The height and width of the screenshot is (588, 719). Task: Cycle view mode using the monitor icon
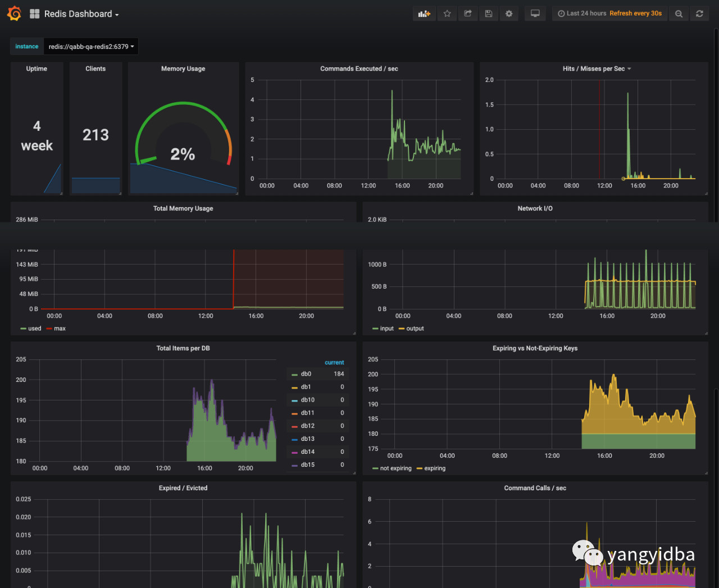tap(535, 13)
